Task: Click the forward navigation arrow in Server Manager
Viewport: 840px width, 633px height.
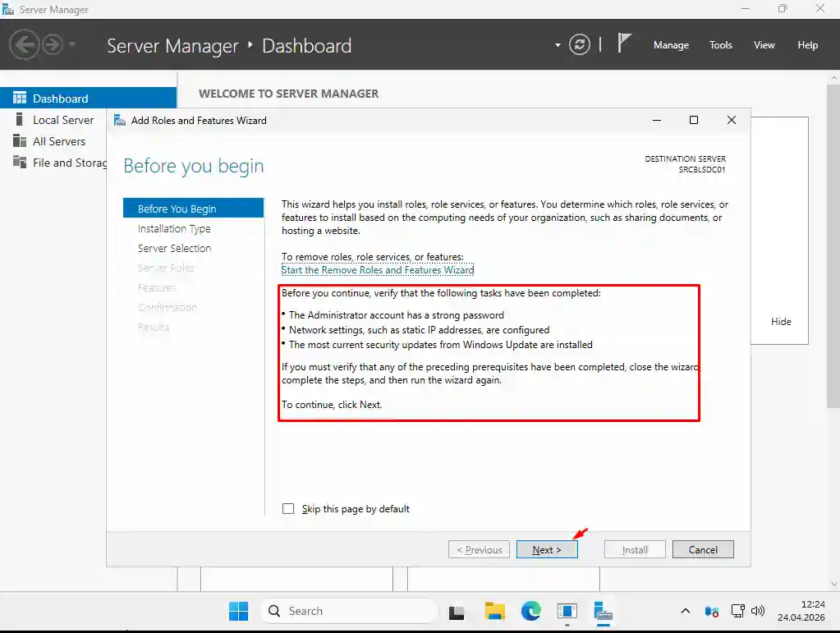Action: (53, 44)
